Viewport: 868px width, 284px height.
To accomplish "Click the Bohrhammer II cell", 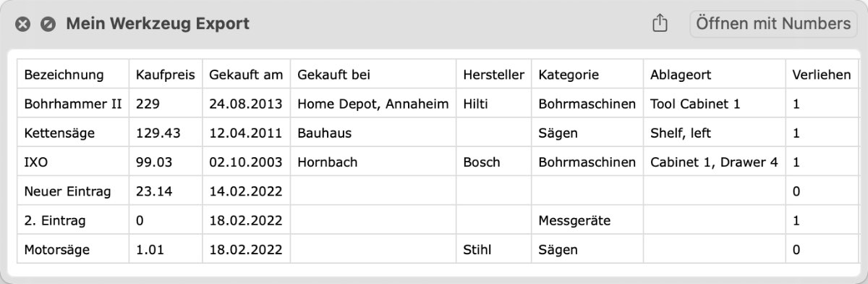I will pos(73,104).
